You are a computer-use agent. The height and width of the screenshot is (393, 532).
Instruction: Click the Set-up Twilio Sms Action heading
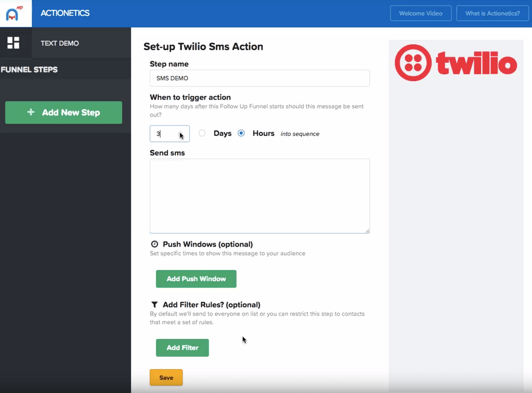click(203, 47)
